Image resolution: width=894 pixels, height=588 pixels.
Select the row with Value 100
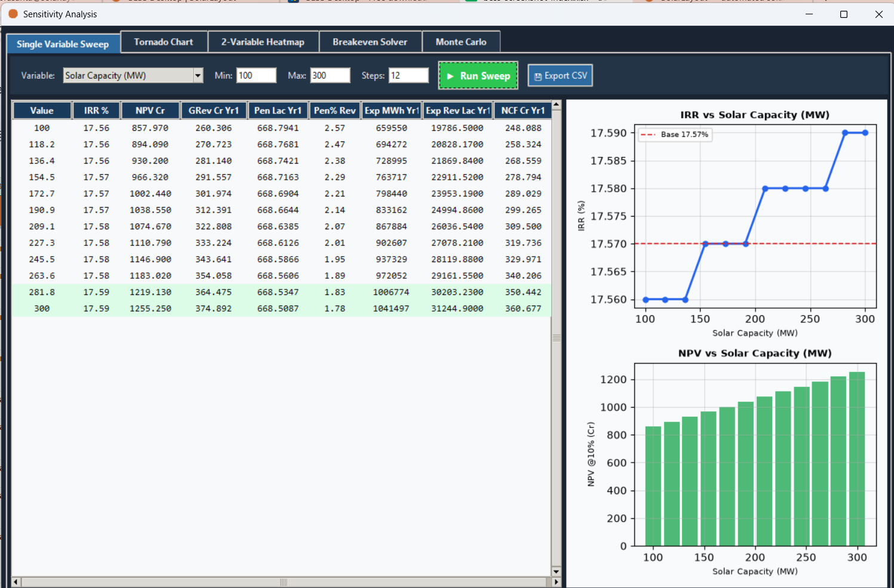pos(281,128)
